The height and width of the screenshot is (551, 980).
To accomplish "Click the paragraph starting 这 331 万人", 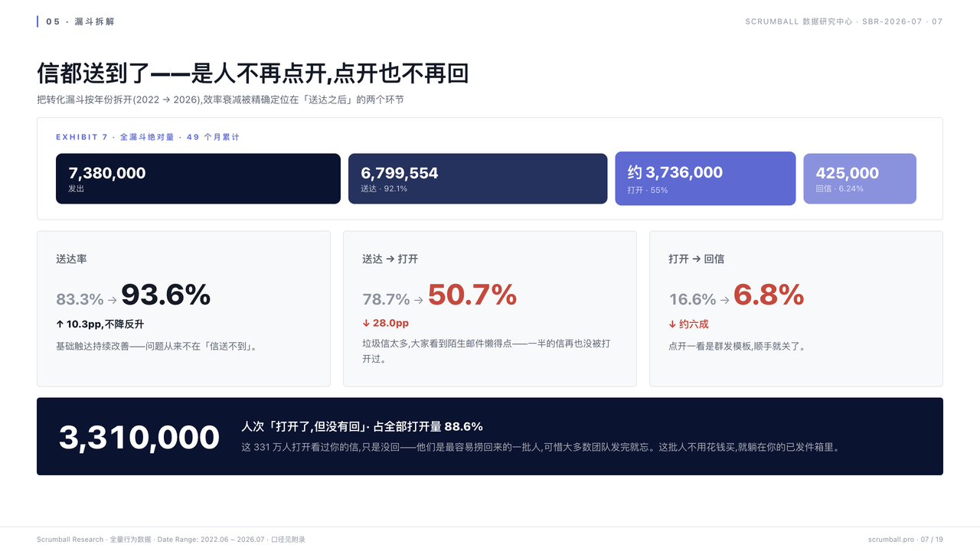I will (542, 447).
